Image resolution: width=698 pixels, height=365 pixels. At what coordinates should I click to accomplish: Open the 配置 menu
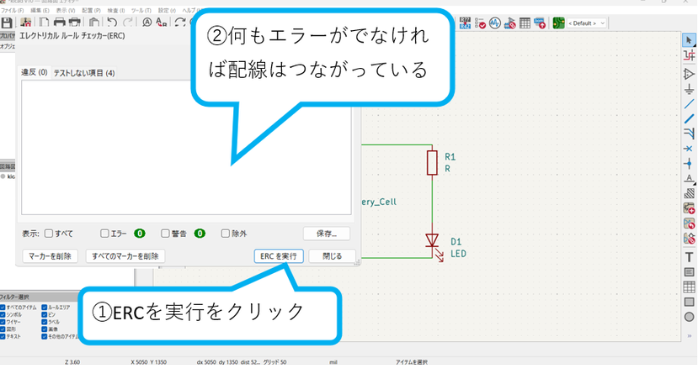tap(91, 10)
